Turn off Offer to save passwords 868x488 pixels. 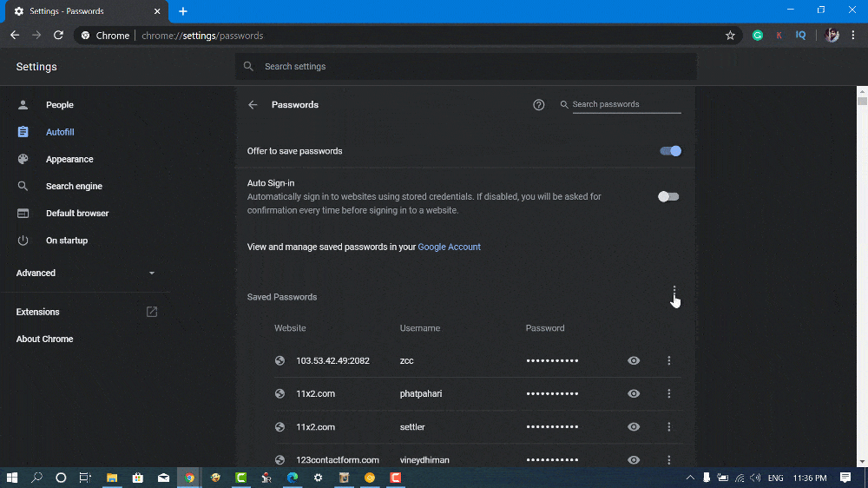pos(670,151)
